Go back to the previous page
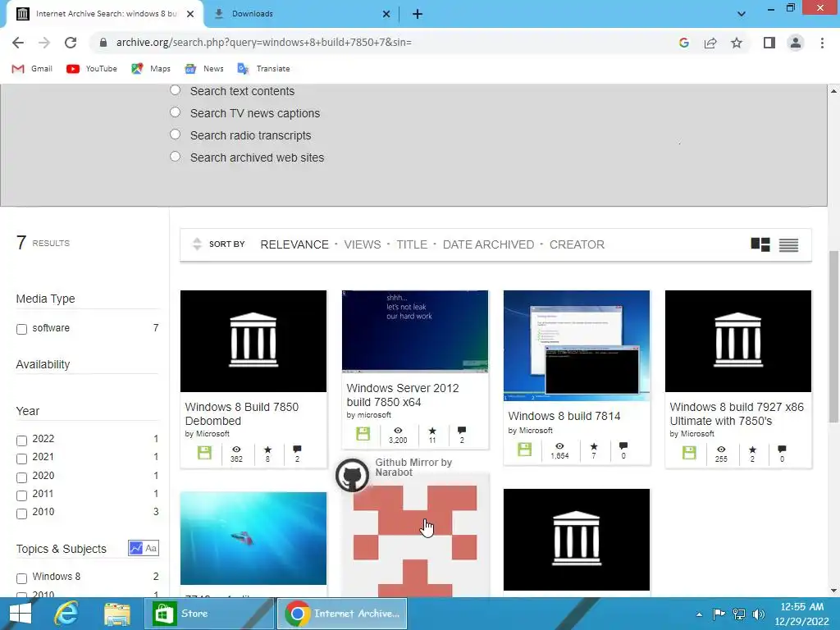 18,43
